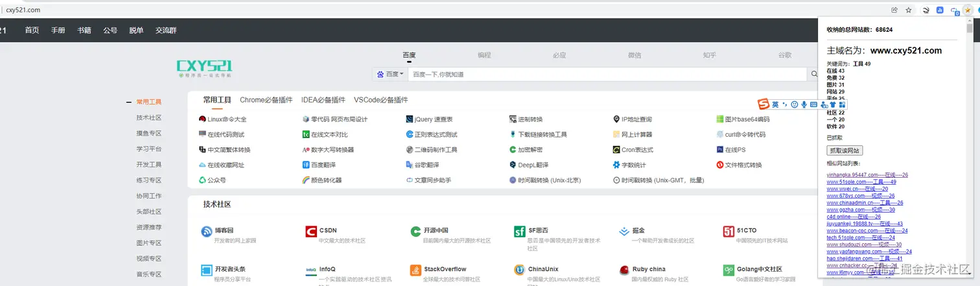
Task: Click the IP地址查询 pin icon
Action: pos(616,119)
